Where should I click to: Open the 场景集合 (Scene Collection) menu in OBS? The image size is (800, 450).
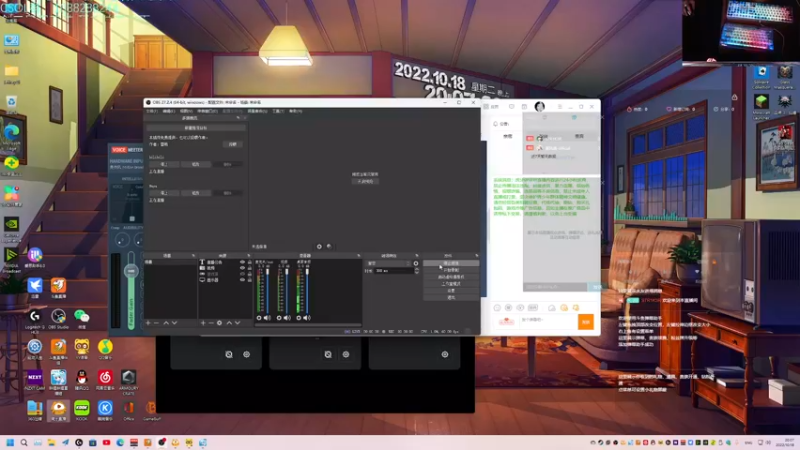(257, 111)
